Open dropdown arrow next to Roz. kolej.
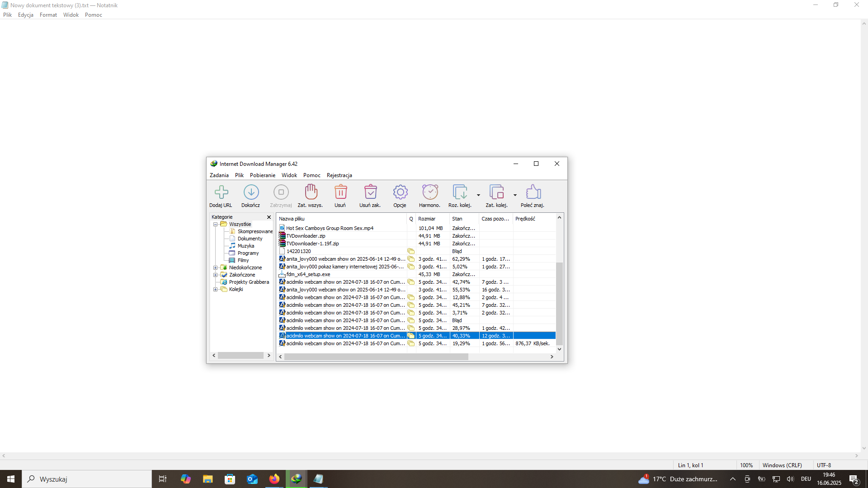Screen dimensions: 868x488 478,195
